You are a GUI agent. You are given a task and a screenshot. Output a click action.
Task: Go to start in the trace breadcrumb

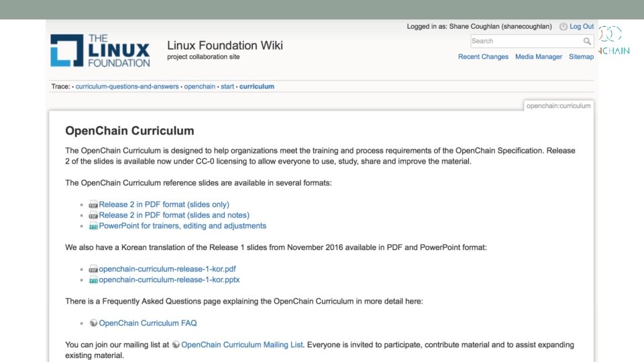point(227,86)
